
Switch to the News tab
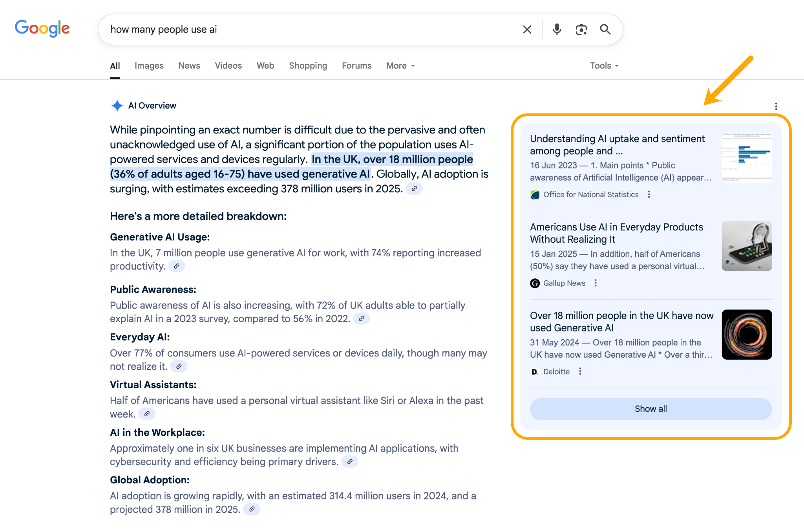click(189, 66)
